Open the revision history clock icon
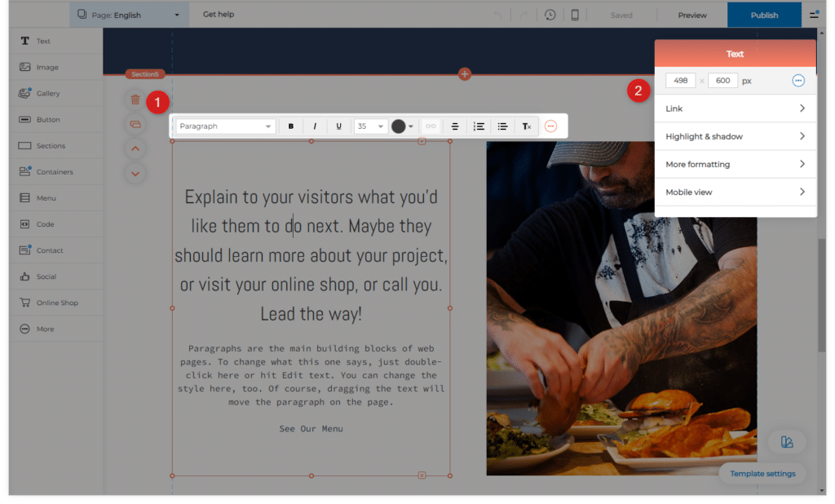The height and width of the screenshot is (504, 835). point(550,15)
